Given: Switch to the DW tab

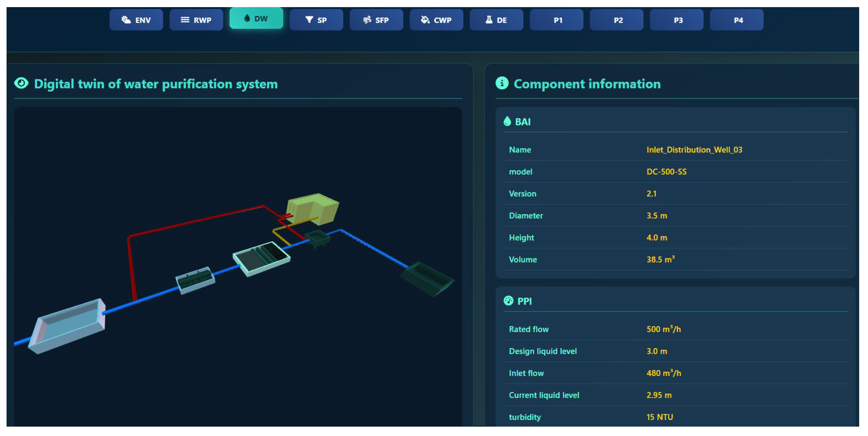Looking at the screenshot, I should tap(256, 18).
